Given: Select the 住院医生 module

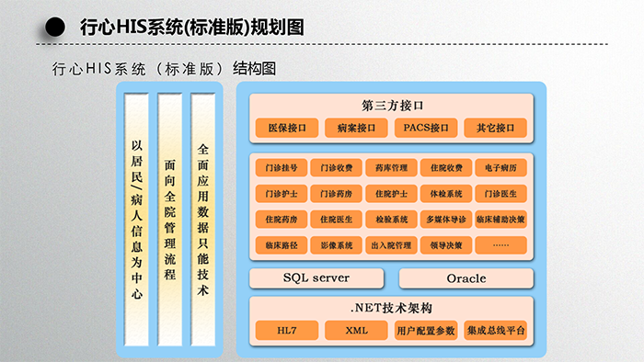Looking at the screenshot, I should pos(337,220).
